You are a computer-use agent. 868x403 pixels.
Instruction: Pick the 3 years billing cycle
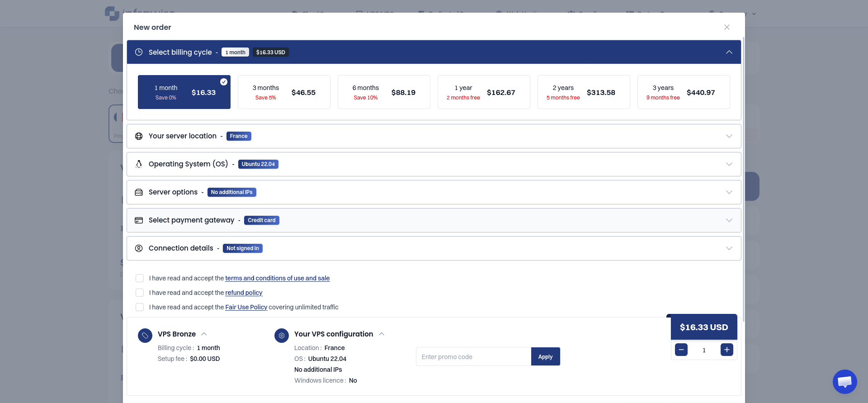coord(684,92)
